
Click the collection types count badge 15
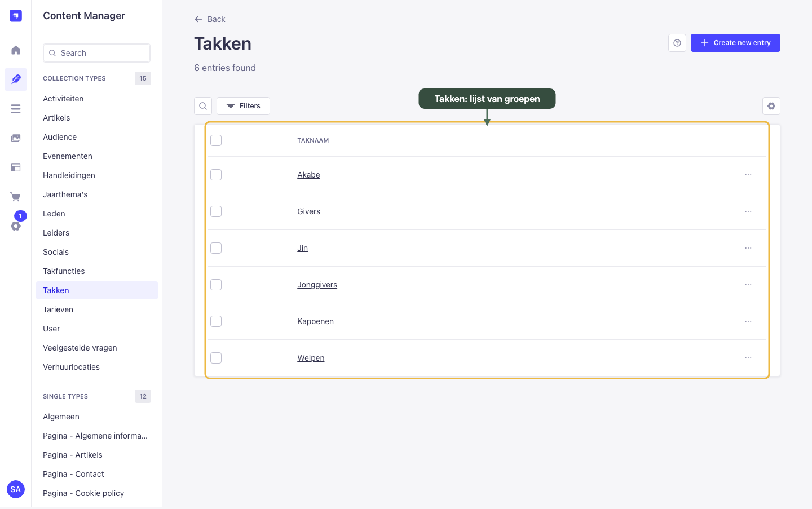pyautogui.click(x=143, y=78)
